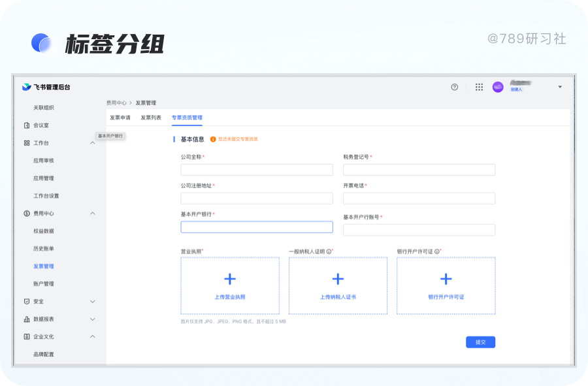The image size is (588, 386).
Task: Focus the 基本开户行账号 input field
Action: tap(419, 230)
